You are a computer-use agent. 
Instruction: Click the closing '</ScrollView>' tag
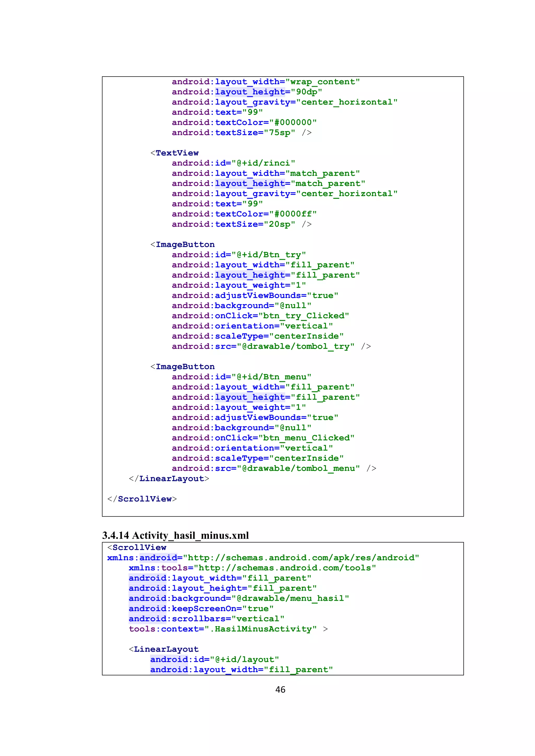coord(142,499)
